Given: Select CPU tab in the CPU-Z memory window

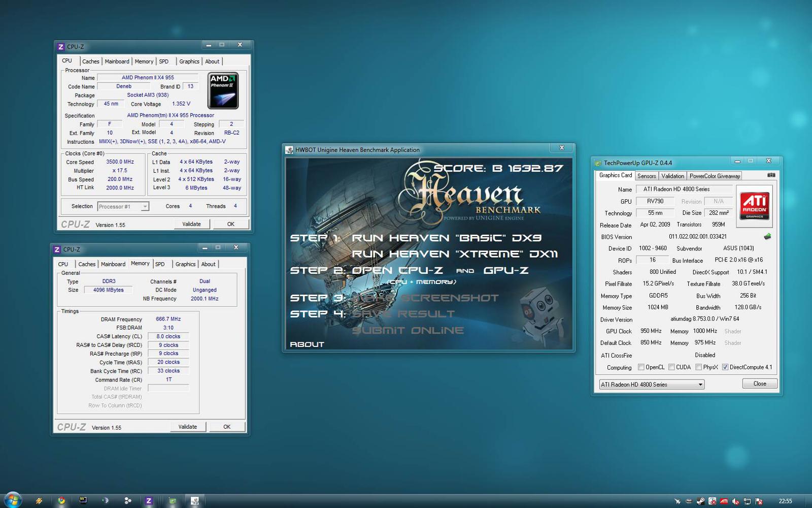Looking at the screenshot, I should tap(63, 264).
